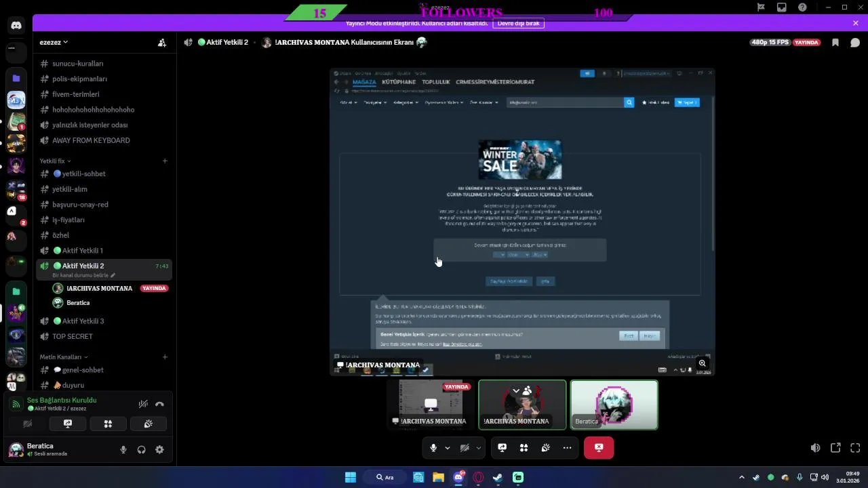Screen dimensions: 868x488
Task: Open the iş-fiyatları channel
Action: [104, 220]
